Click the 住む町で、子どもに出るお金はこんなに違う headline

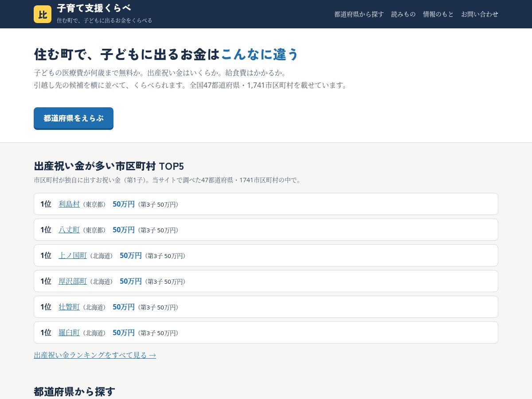[167, 54]
